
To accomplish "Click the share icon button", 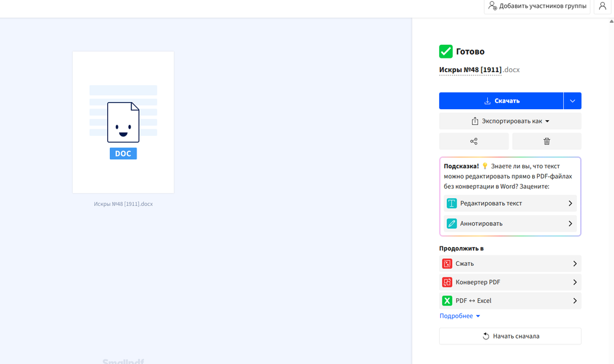I will [x=474, y=141].
